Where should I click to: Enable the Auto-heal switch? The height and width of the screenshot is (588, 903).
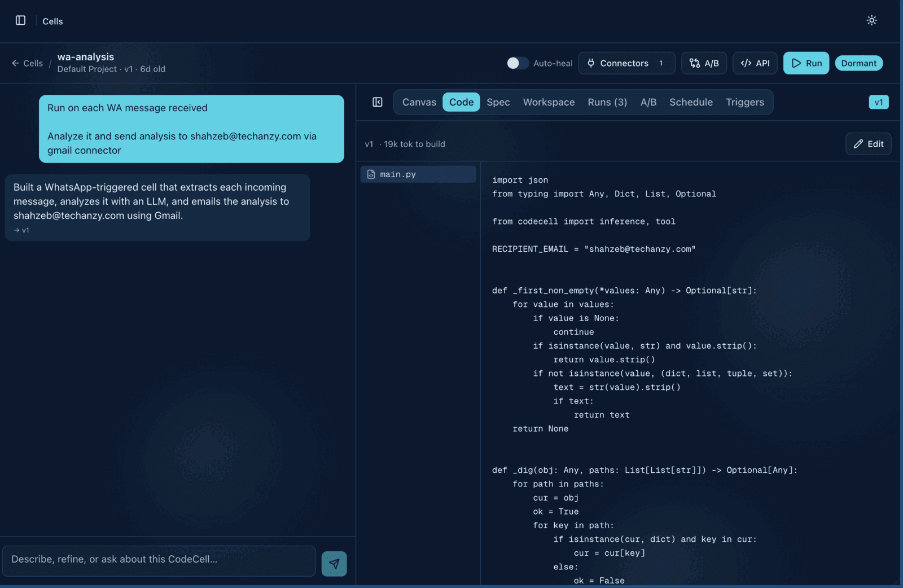(518, 63)
